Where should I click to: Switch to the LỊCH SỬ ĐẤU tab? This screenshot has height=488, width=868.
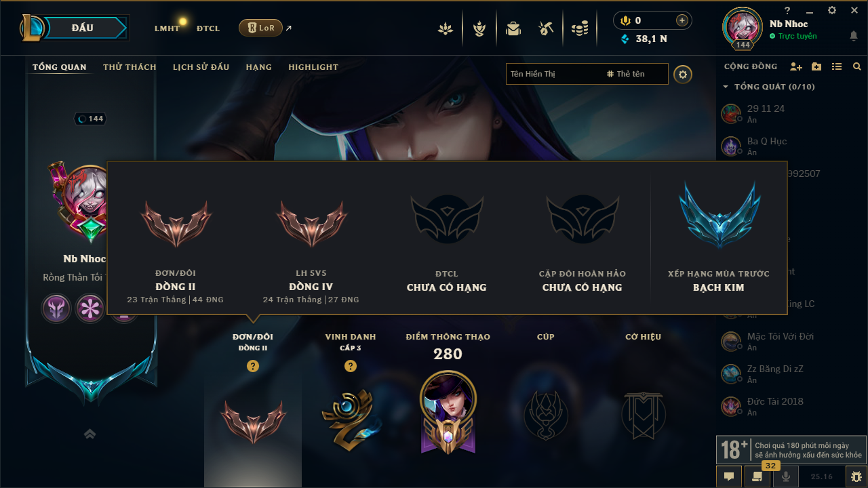(x=201, y=67)
